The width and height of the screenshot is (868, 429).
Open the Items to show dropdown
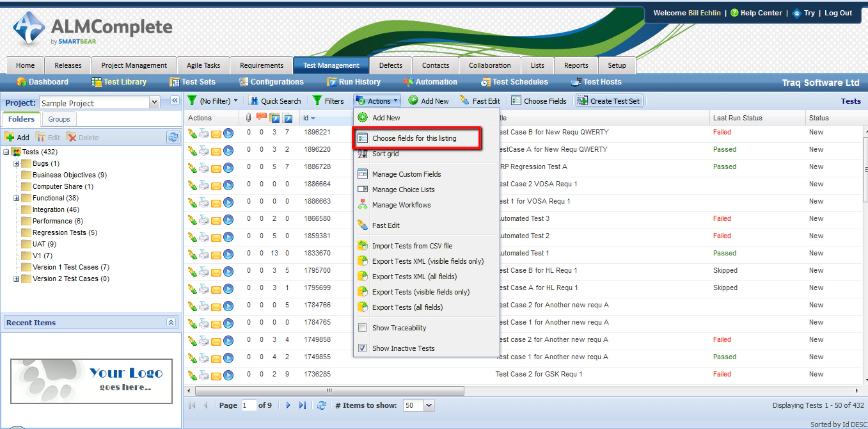429,405
